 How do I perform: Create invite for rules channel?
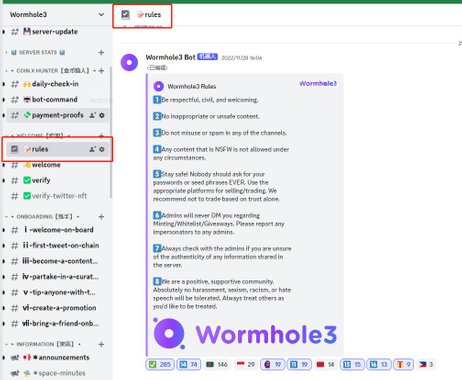[x=92, y=149]
